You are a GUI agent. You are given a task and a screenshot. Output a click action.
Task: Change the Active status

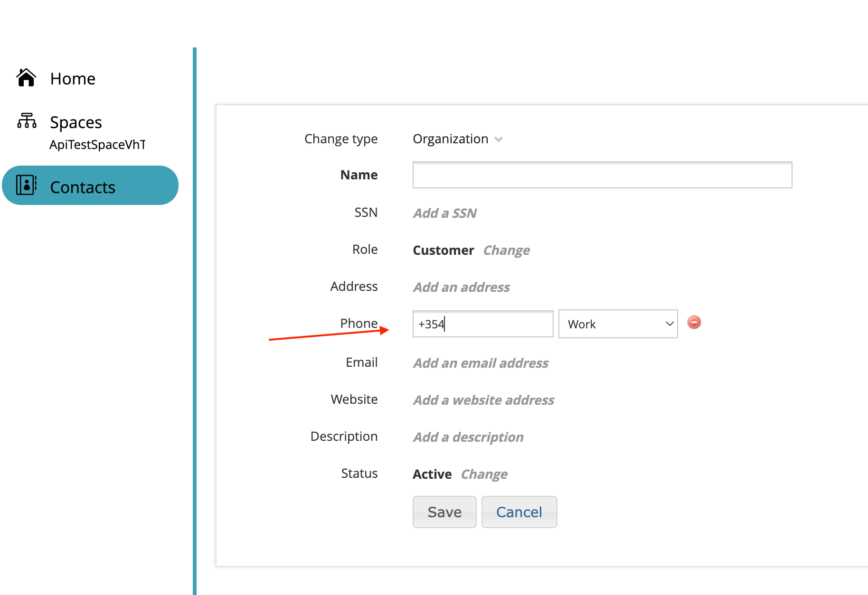484,474
